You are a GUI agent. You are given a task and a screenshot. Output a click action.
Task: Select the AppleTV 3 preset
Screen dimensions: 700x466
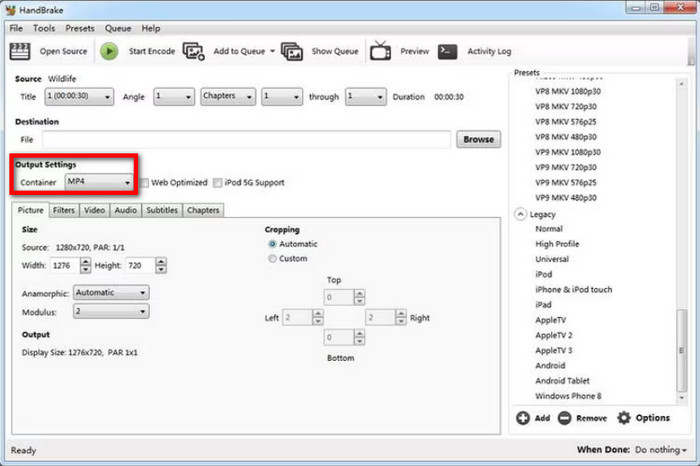tap(554, 350)
